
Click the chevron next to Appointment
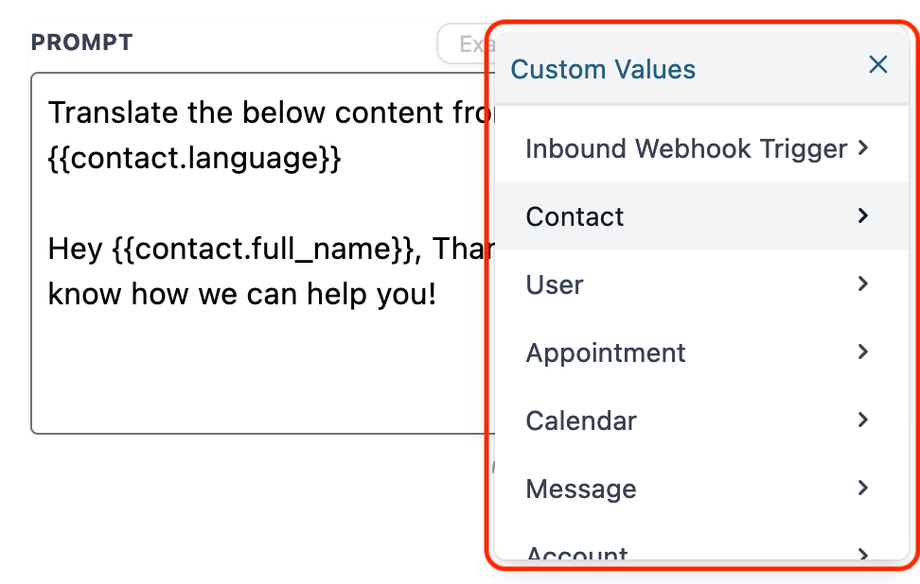[862, 352]
